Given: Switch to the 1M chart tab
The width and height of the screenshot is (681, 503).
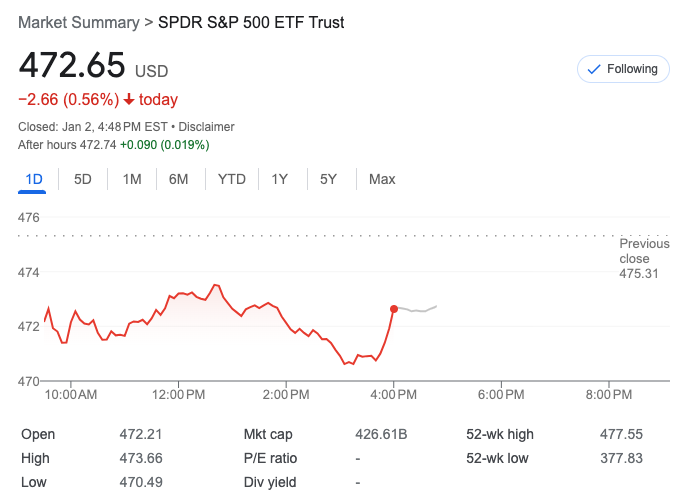Looking at the screenshot, I should (x=132, y=179).
